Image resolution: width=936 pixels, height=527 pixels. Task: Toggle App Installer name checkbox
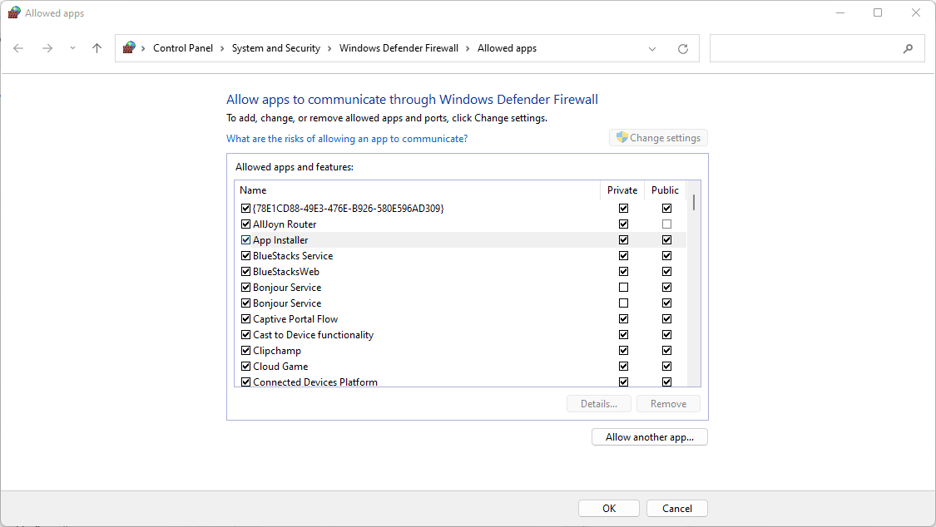click(245, 240)
